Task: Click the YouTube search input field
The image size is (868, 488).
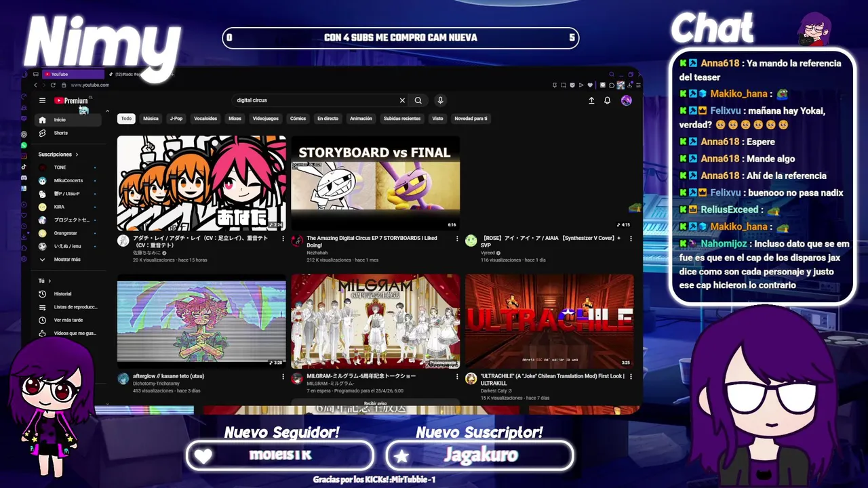Action: [315, 100]
